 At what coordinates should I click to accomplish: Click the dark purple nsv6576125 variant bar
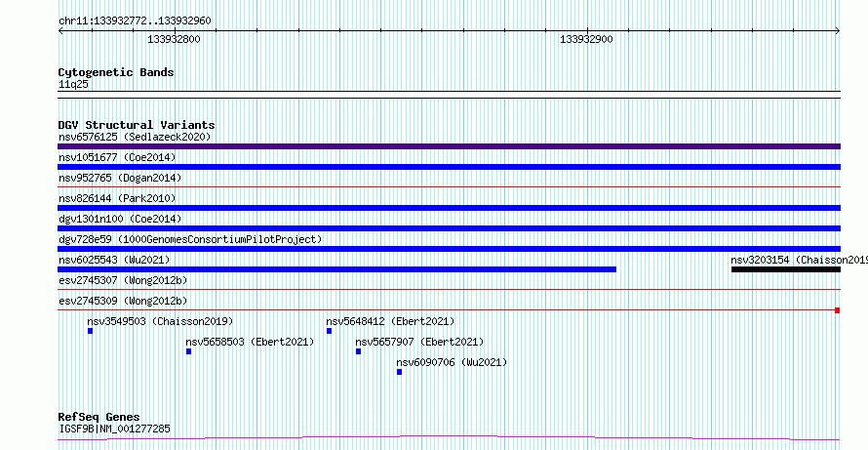click(x=449, y=146)
